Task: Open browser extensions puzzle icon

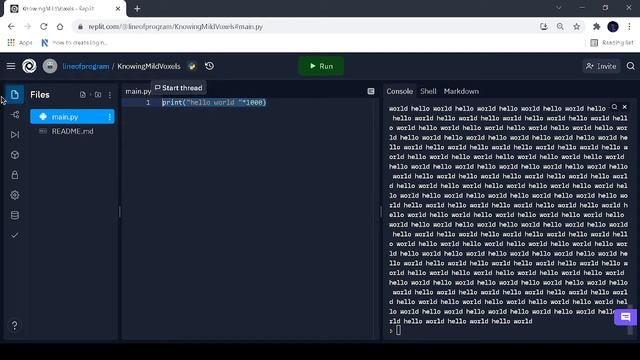Action: point(596,27)
